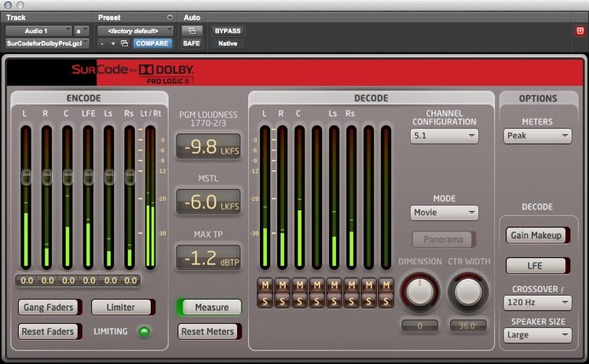The width and height of the screenshot is (589, 364).
Task: Click the green LIMITING indicator LED
Action: pos(145,332)
